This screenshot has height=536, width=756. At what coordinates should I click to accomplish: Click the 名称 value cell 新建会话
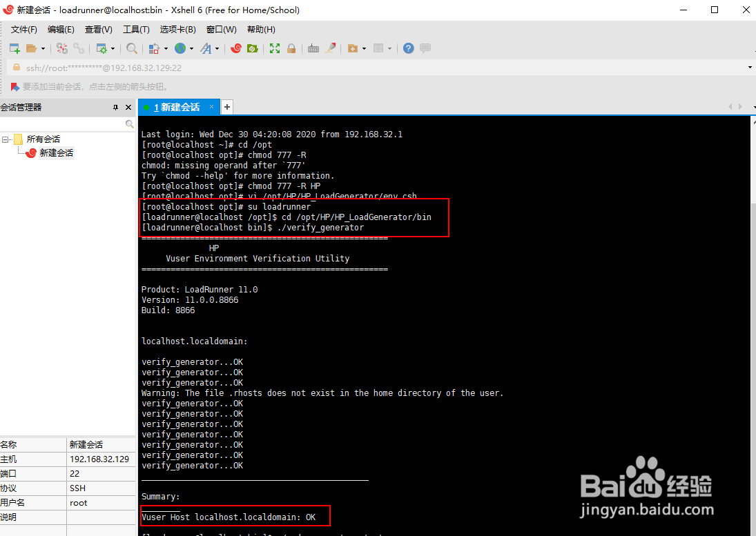tap(101, 444)
